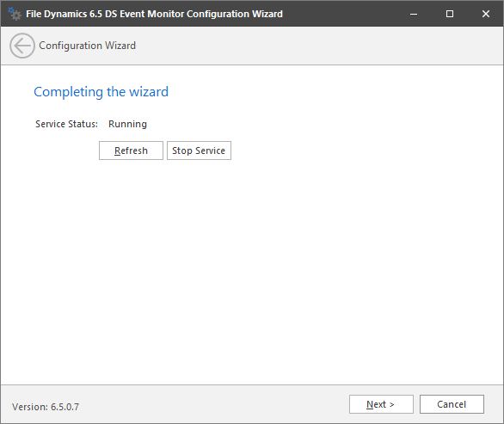Proceed with the Next button

coord(381,404)
